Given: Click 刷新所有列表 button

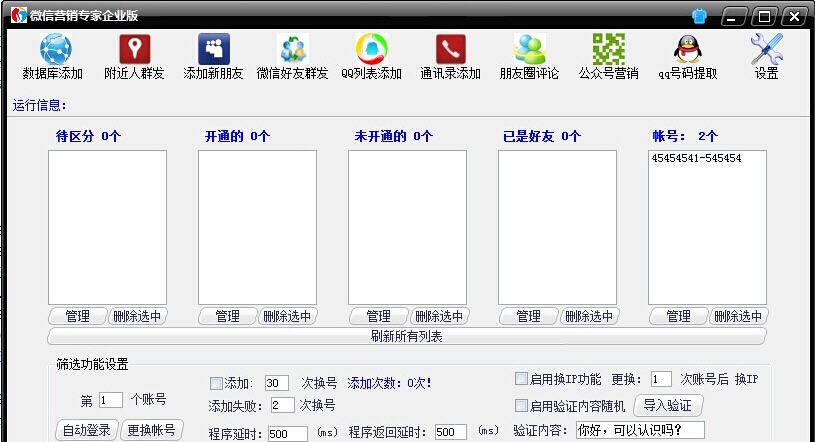Looking at the screenshot, I should pos(406,336).
